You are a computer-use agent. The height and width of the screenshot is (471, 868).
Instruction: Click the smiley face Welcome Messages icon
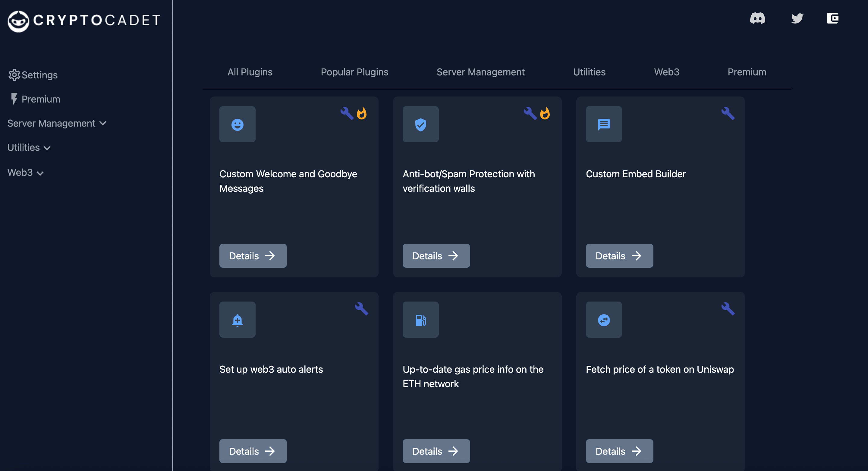pyautogui.click(x=237, y=125)
